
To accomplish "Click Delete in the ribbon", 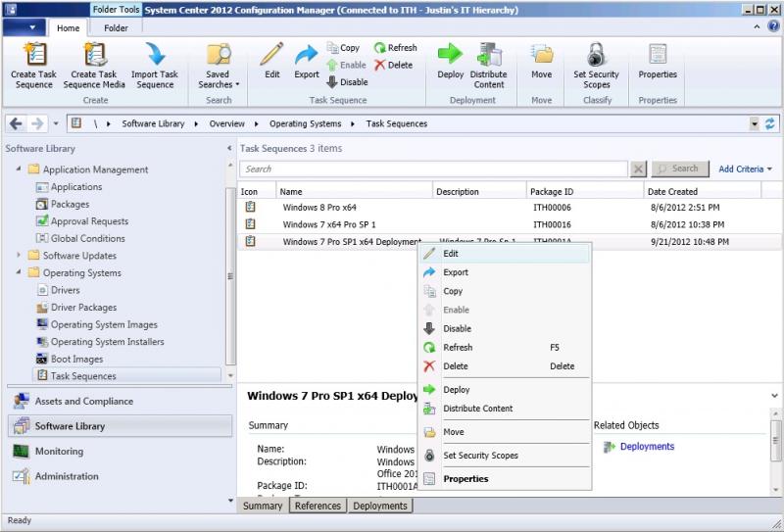I will 394,65.
